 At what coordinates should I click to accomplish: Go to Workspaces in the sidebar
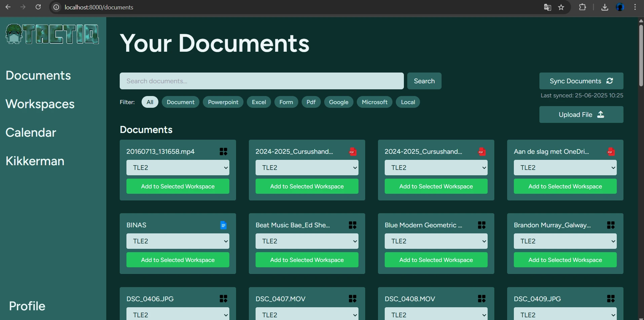coord(40,104)
